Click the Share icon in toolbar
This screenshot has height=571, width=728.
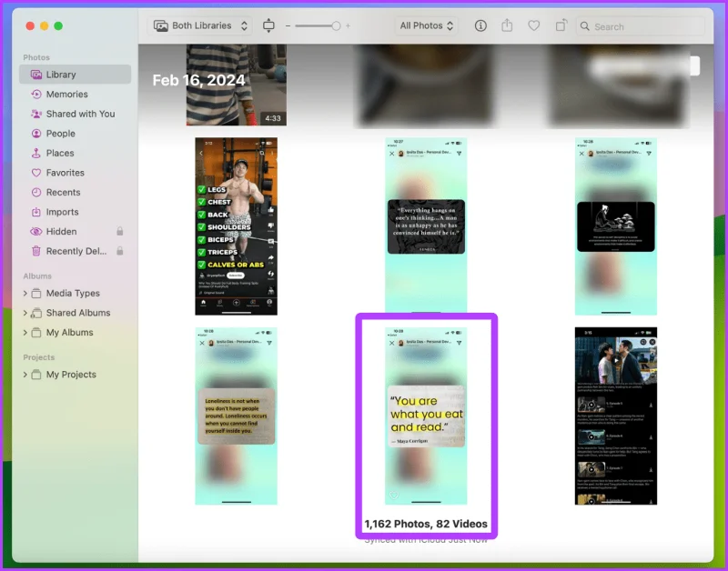pos(507,25)
